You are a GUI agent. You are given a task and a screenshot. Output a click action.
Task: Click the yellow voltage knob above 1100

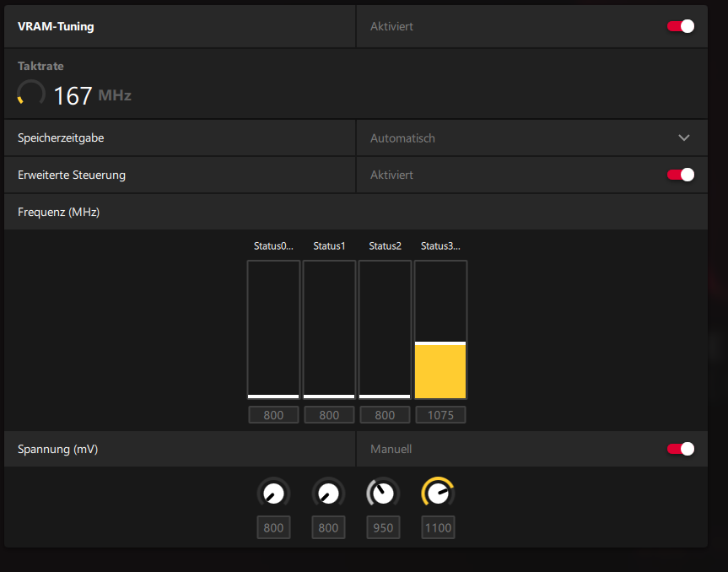(x=438, y=493)
